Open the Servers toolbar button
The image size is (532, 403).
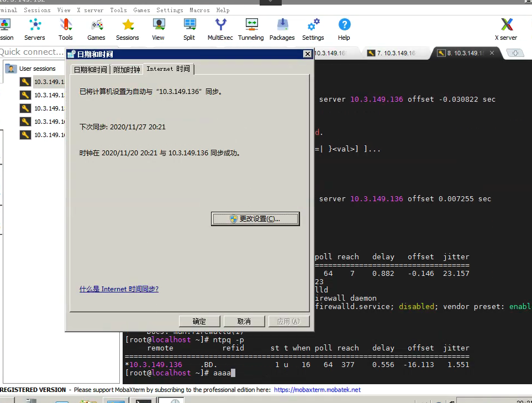pyautogui.click(x=35, y=29)
